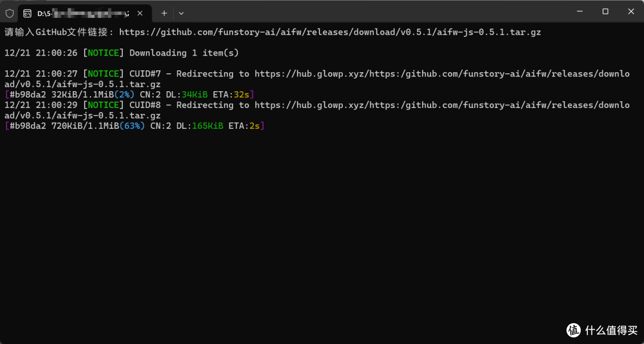Click the 请输入GitHub文件链接 prompt text
The width and height of the screenshot is (644, 344).
(x=60, y=32)
